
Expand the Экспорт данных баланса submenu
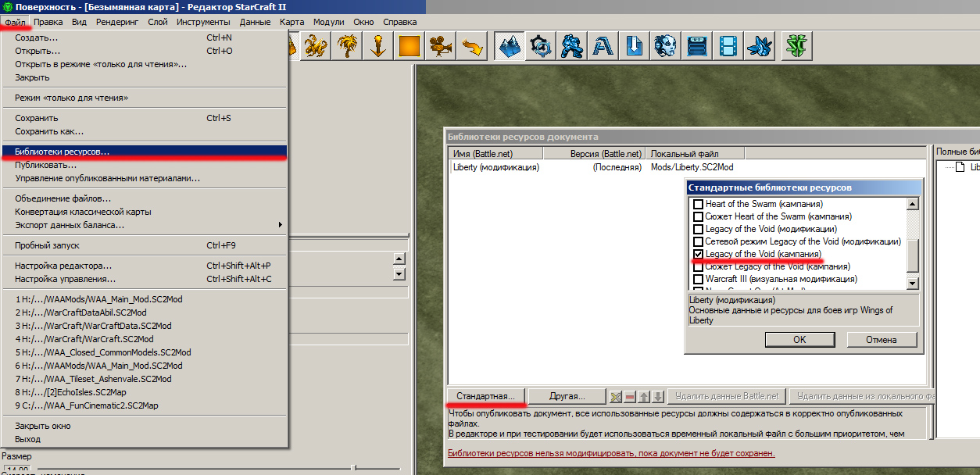[x=145, y=225]
